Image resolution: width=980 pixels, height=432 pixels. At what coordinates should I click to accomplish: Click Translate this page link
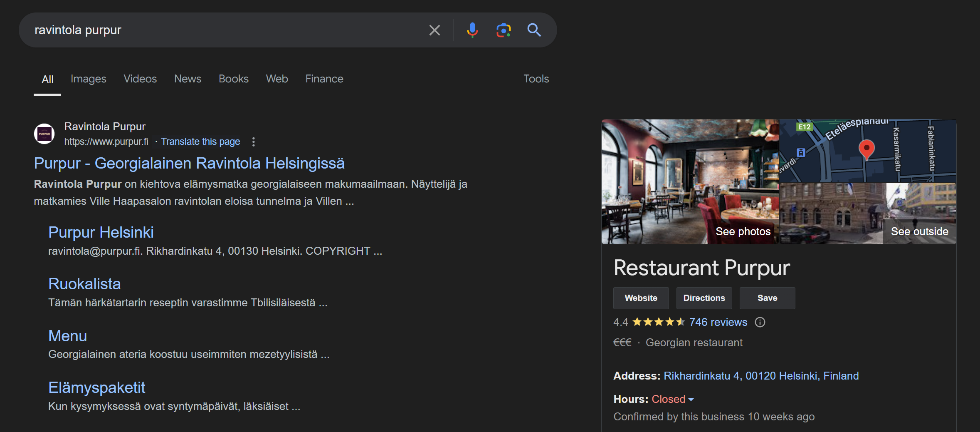pyautogui.click(x=200, y=142)
